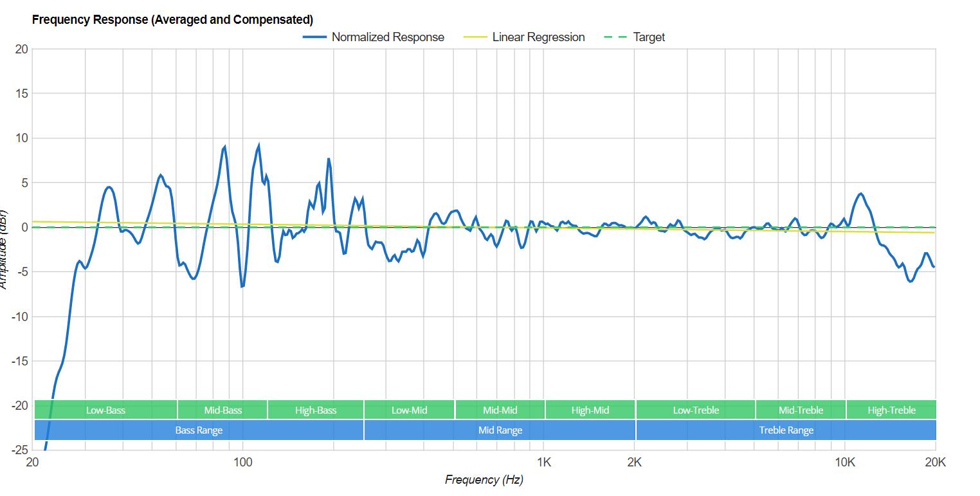This screenshot has height=496, width=980.
Task: Click the 20K label on frequency axis
Action: [935, 462]
